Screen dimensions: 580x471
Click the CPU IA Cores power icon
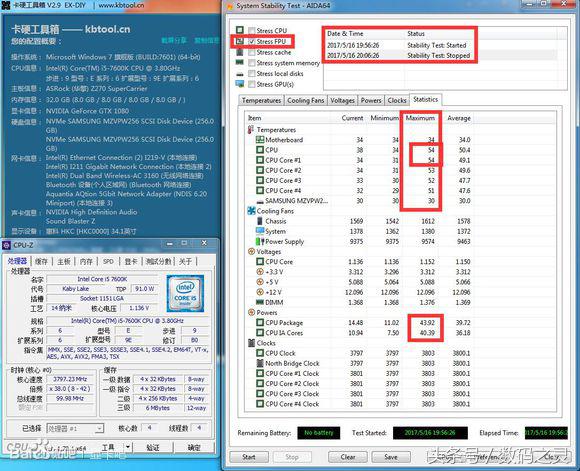tap(260, 333)
